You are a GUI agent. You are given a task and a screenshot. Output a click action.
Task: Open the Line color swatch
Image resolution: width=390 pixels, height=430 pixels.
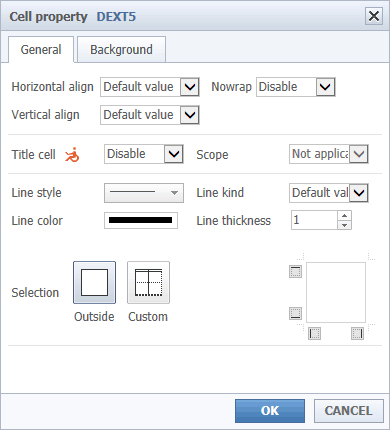(x=141, y=220)
